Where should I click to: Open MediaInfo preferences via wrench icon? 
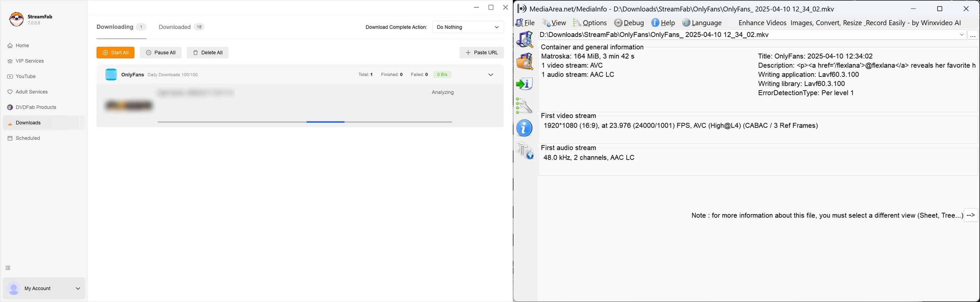coord(524,106)
